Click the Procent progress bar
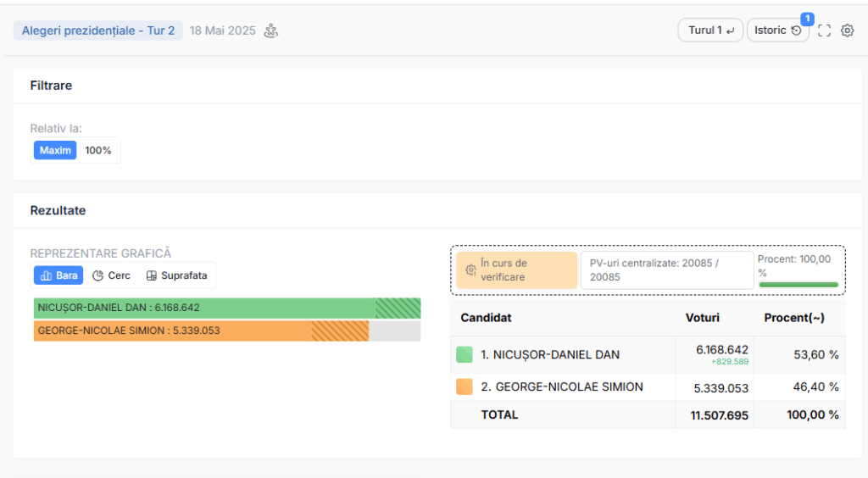This screenshot has height=478, width=868. (x=798, y=285)
